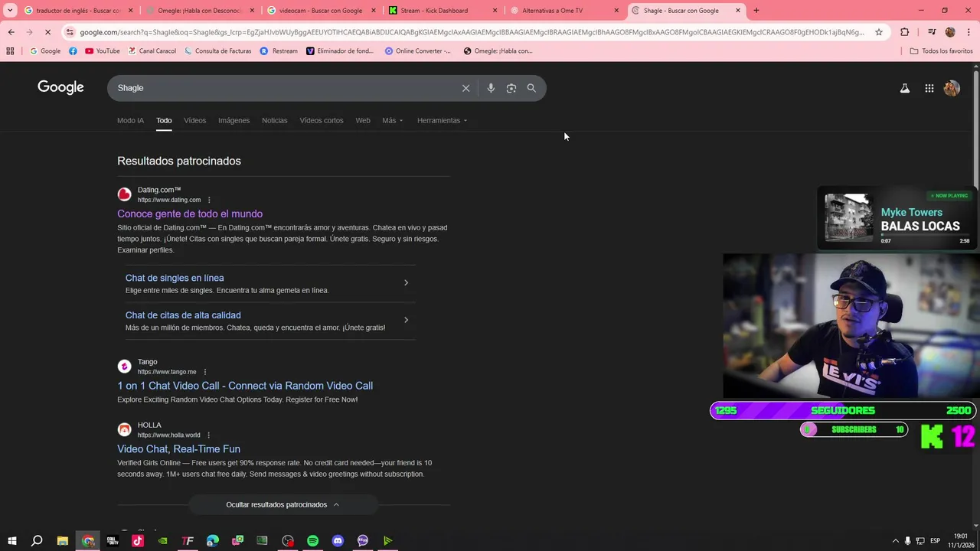Select the Web results tab
The height and width of the screenshot is (551, 980).
(363, 120)
